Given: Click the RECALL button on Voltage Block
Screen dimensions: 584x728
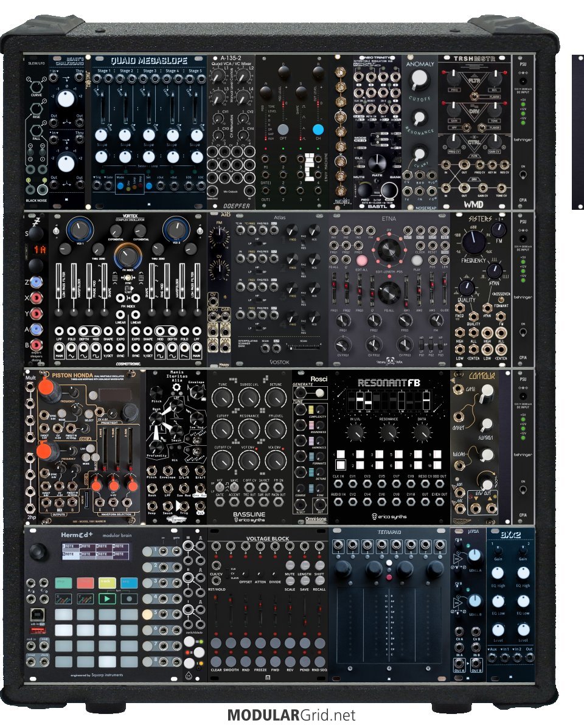Looking at the screenshot, I should pyautogui.click(x=319, y=580).
